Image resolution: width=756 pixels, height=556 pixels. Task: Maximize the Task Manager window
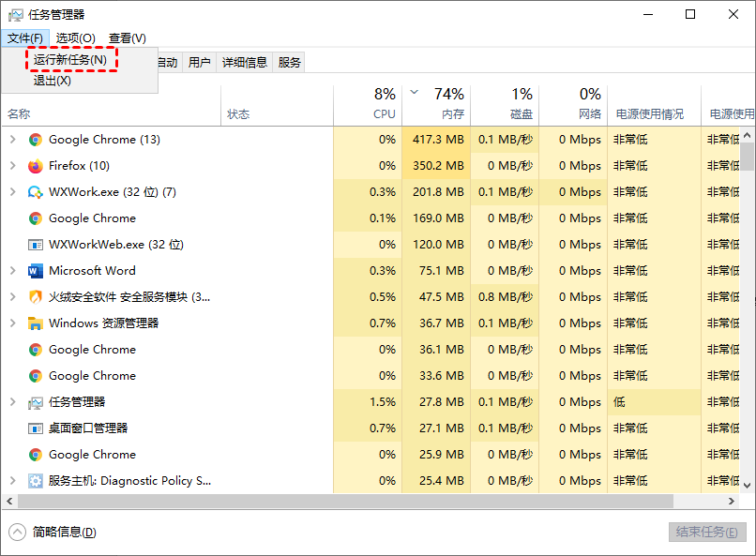(690, 14)
